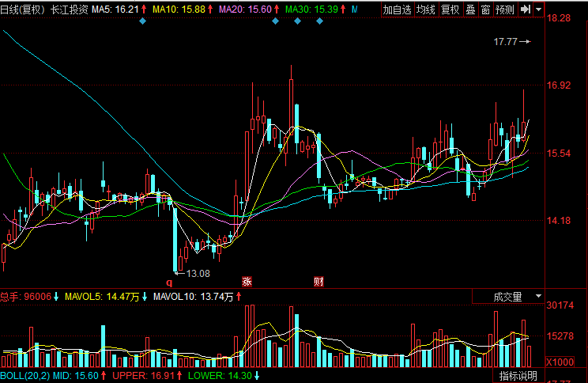Click the 14.18 price axis label
The image size is (588, 383).
pos(559,221)
